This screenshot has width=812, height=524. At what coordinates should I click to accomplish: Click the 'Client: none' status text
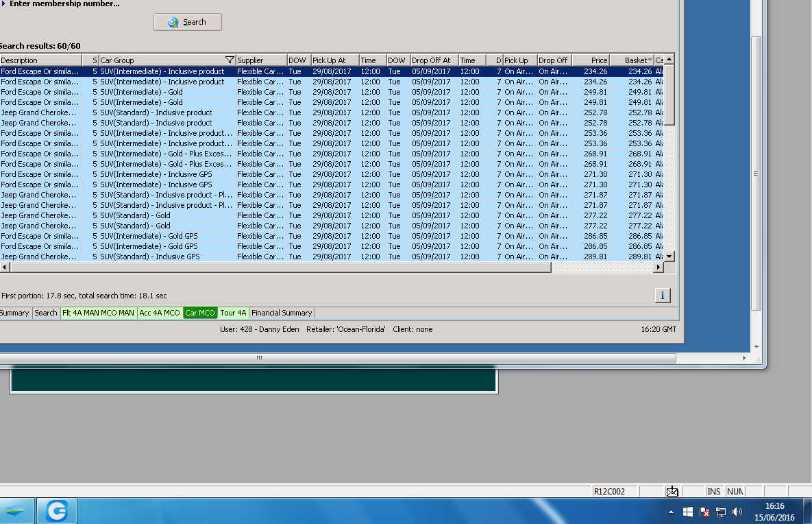click(413, 329)
